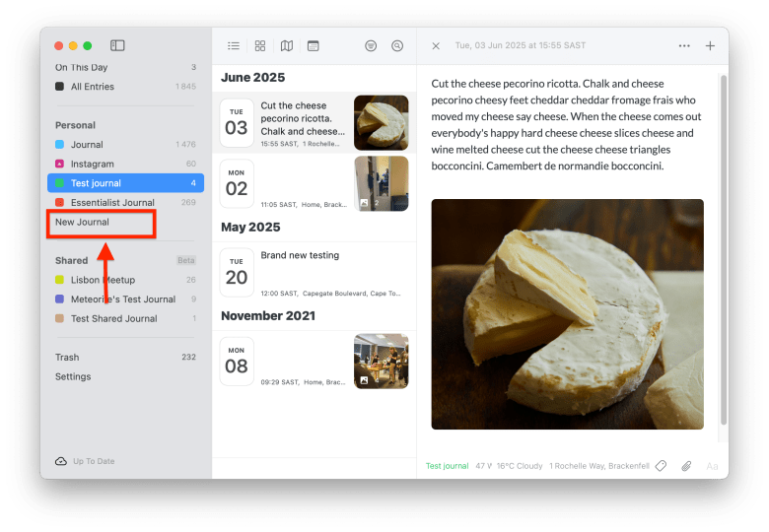This screenshot has height=532, width=769.
Task: Open Trash in sidebar
Action: [x=125, y=357]
